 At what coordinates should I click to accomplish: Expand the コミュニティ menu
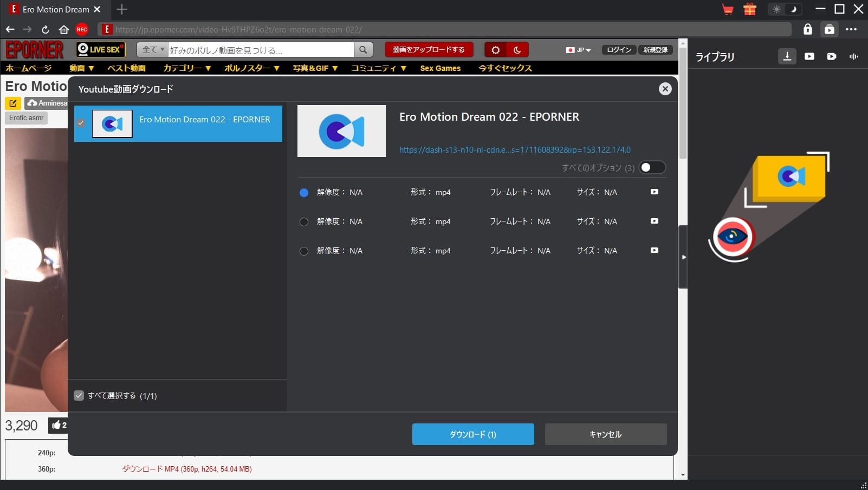click(x=379, y=68)
